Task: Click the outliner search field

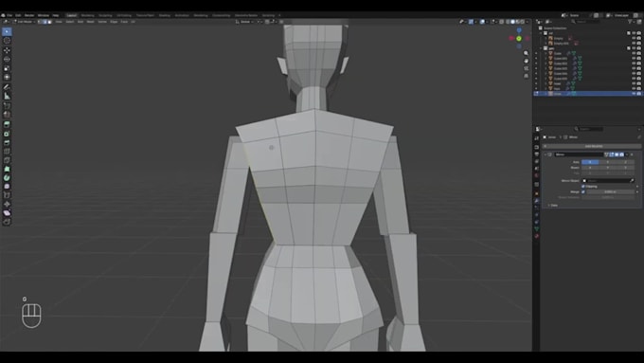Action: click(x=586, y=22)
